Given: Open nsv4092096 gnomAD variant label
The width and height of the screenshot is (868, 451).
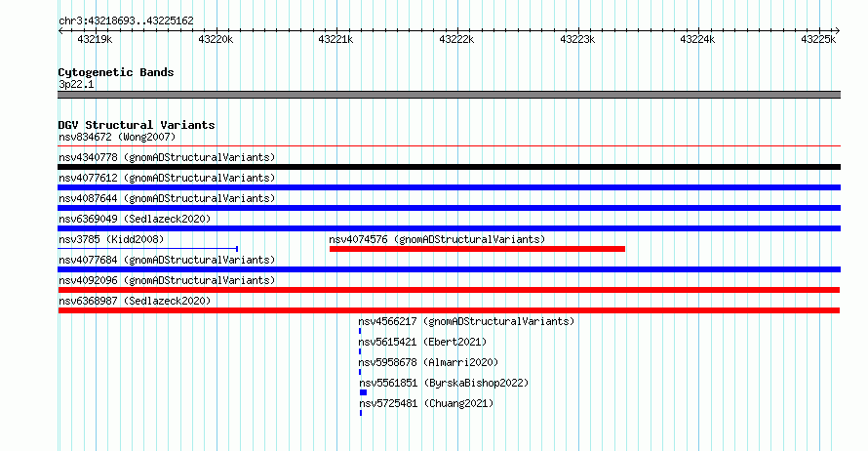Looking at the screenshot, I should [167, 280].
